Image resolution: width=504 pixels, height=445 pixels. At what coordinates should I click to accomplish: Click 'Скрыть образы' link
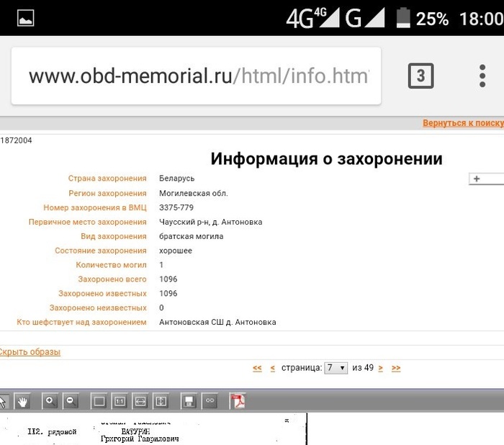coord(30,352)
